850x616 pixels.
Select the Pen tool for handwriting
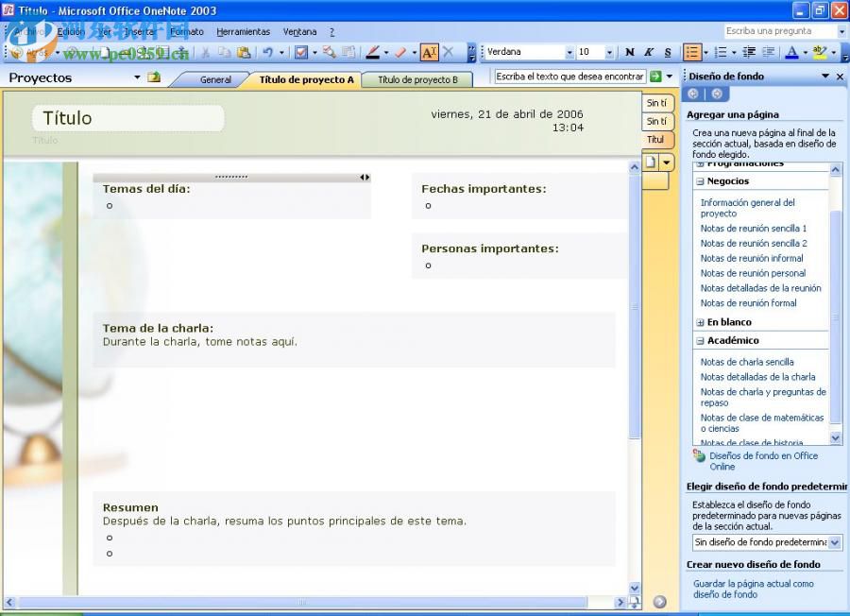(x=374, y=52)
